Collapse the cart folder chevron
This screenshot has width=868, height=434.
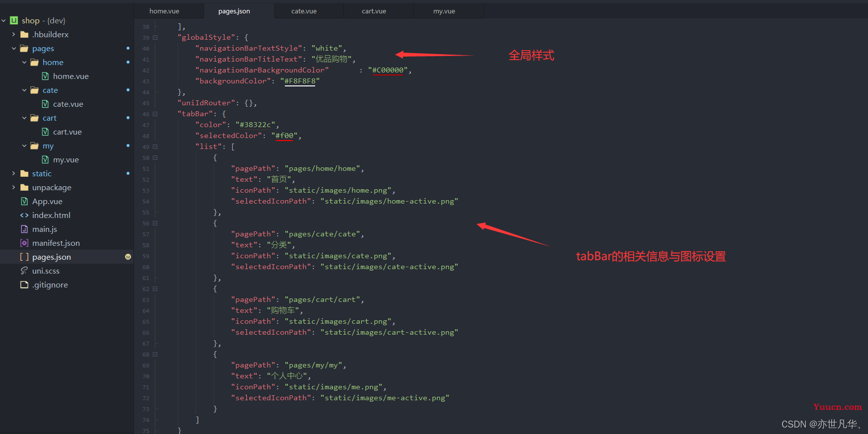24,118
